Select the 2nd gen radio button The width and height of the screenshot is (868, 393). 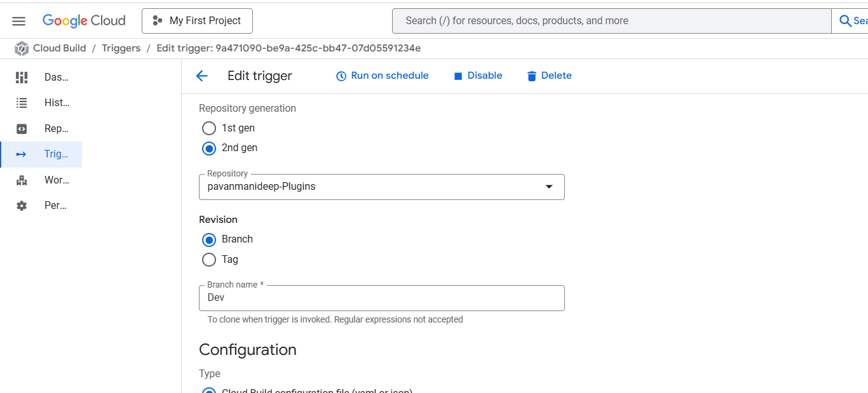tap(209, 148)
